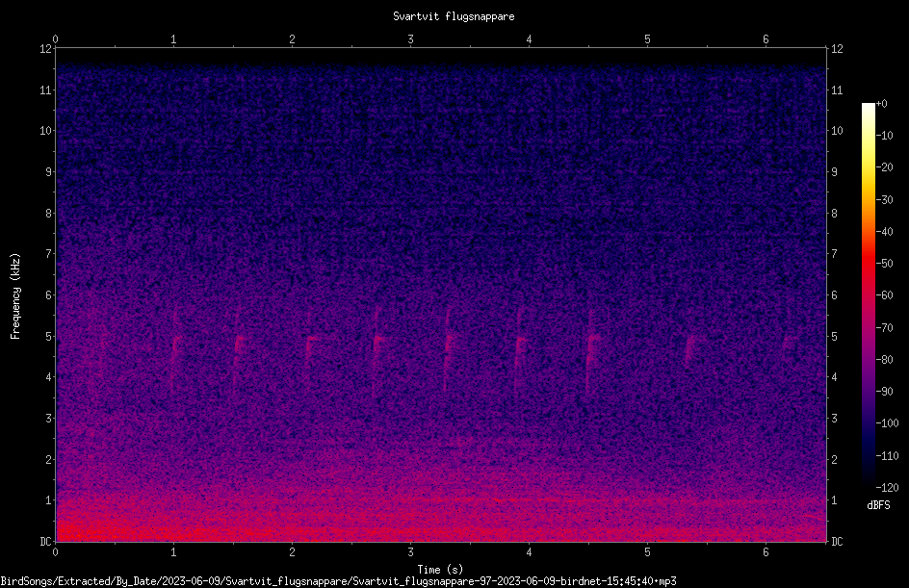
Task: Click the bird call note near 4.5 seconds
Action: pos(591,350)
